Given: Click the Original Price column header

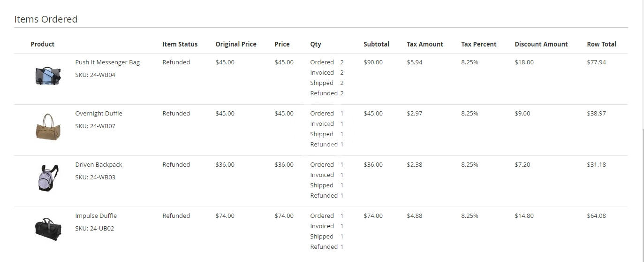Looking at the screenshot, I should point(236,44).
